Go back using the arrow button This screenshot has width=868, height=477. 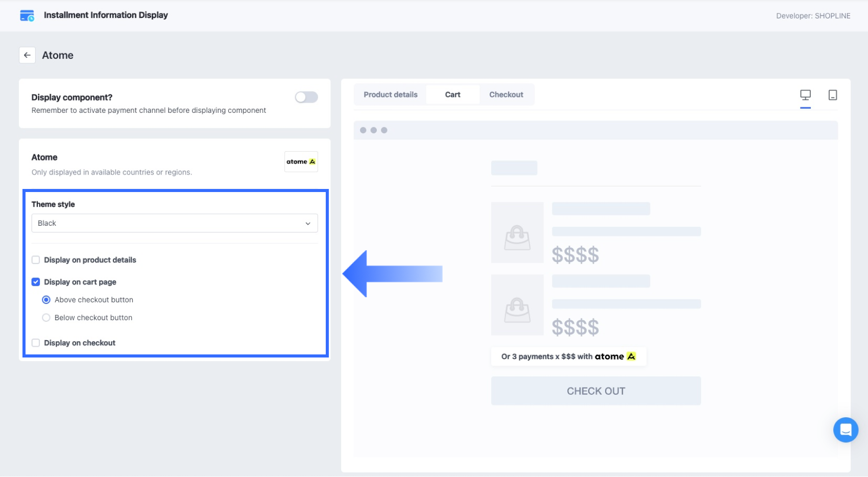tap(27, 55)
